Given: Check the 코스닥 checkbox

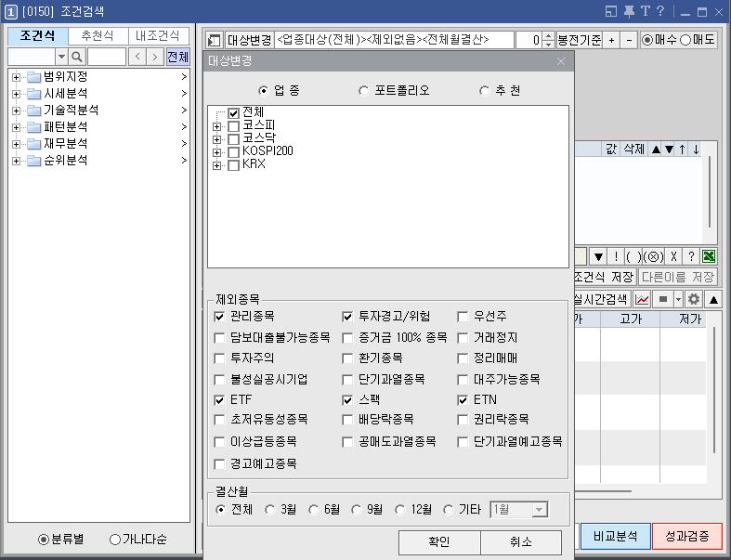Looking at the screenshot, I should tap(233, 139).
